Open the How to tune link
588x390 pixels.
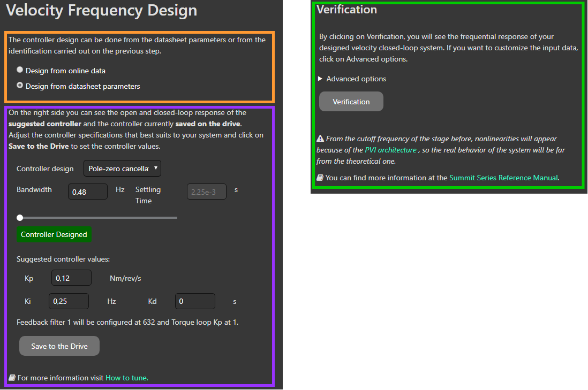pos(126,378)
